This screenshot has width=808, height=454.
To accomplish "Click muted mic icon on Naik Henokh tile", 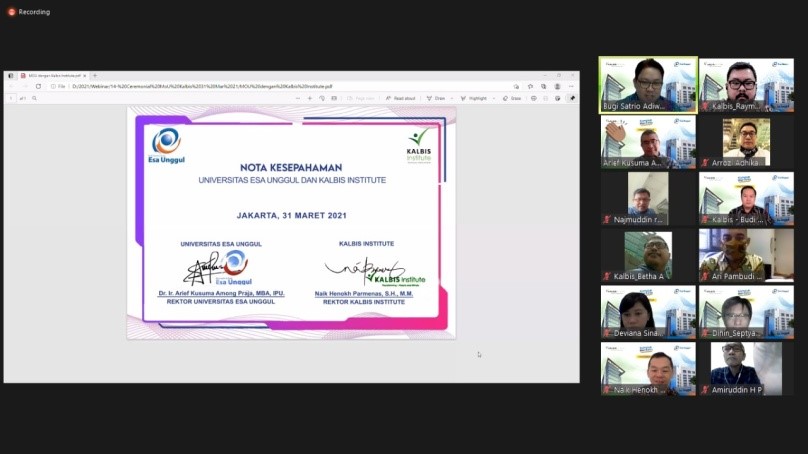I will (607, 390).
